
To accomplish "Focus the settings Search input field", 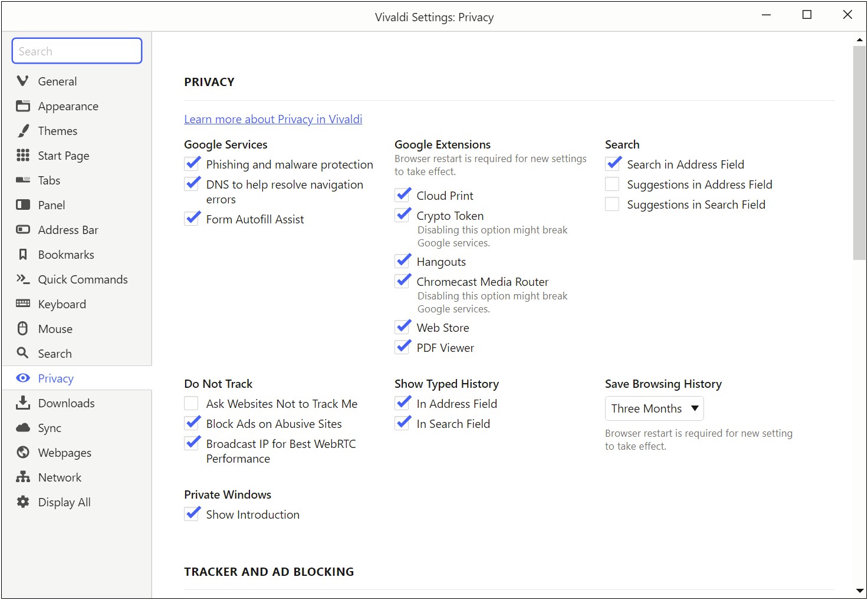I will (77, 51).
